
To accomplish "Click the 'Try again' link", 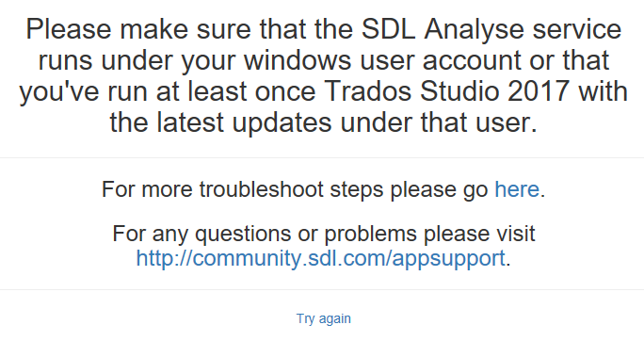I will tap(324, 318).
